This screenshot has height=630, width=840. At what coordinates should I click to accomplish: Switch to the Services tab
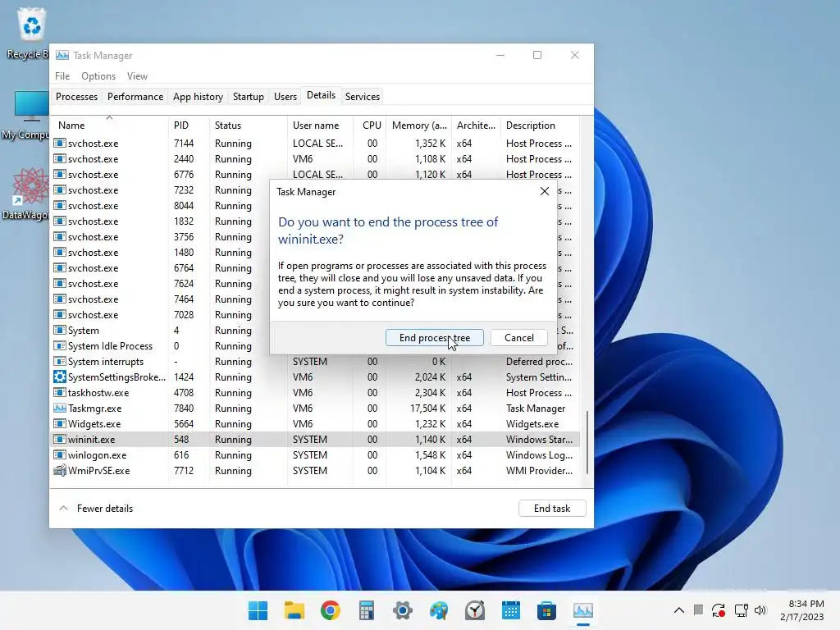point(362,97)
